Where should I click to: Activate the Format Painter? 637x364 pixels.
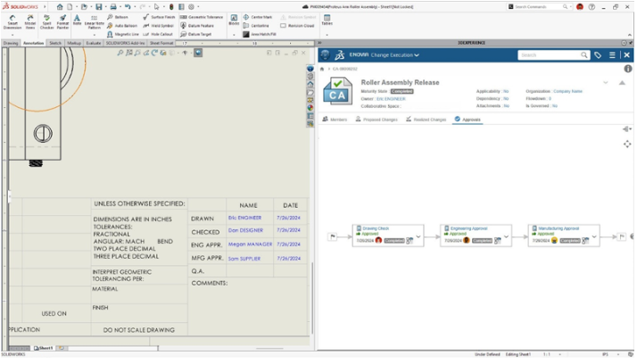click(62, 22)
